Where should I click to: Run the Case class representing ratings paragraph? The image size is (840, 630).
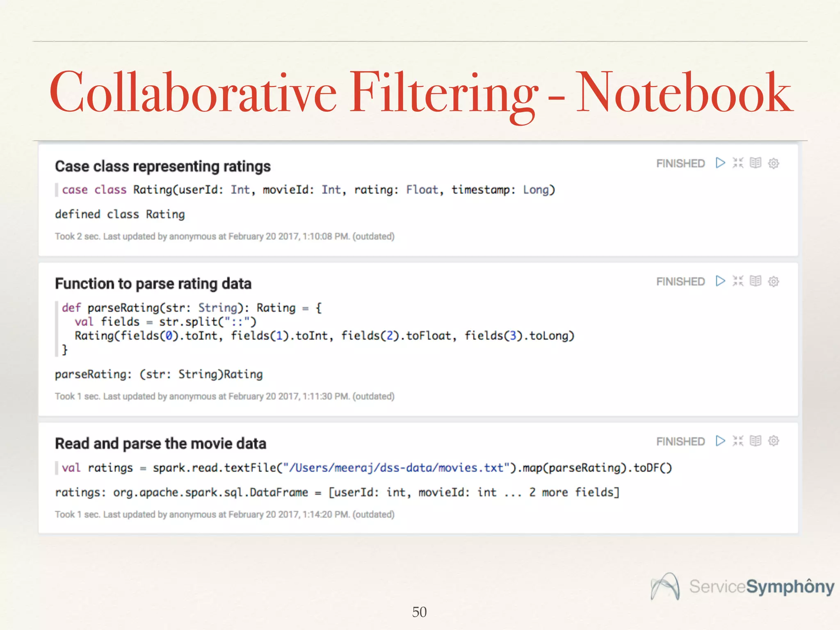point(720,163)
